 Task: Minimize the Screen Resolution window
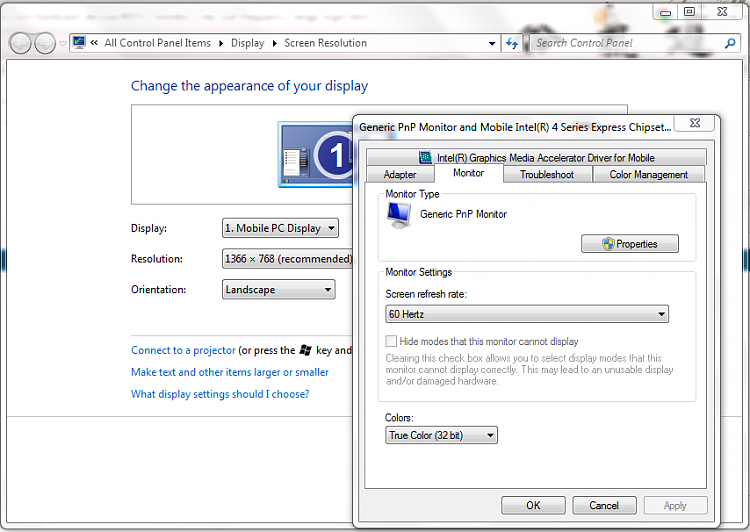(665, 12)
